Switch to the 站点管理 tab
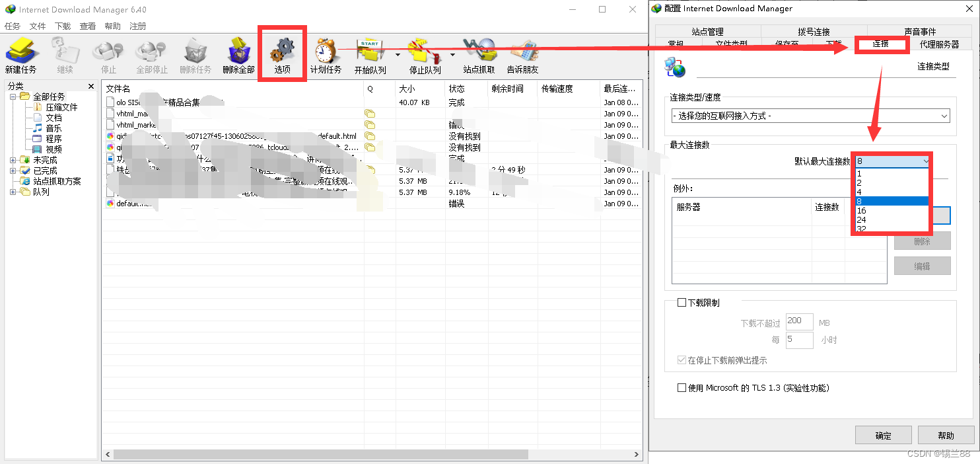Image resolution: width=980 pixels, height=464 pixels. 708,32
